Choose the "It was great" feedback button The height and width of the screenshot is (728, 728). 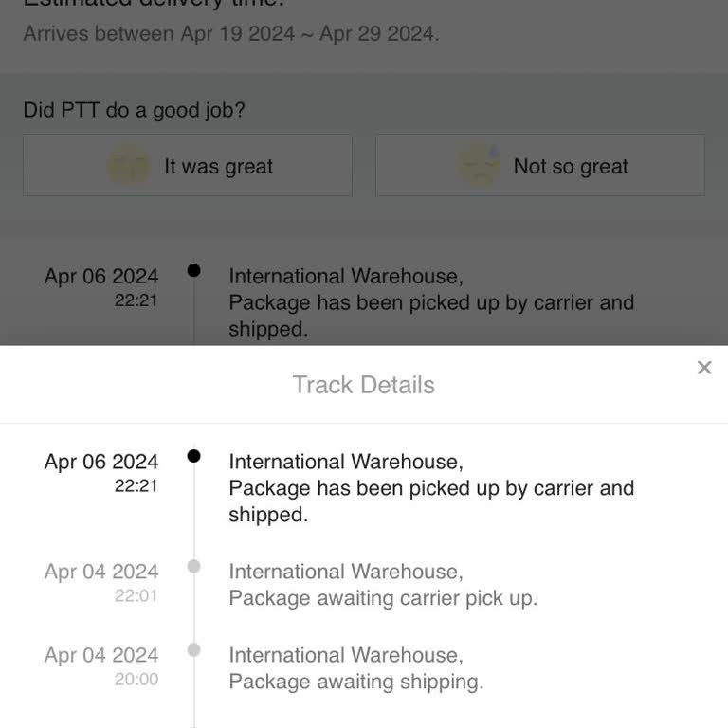click(x=188, y=166)
